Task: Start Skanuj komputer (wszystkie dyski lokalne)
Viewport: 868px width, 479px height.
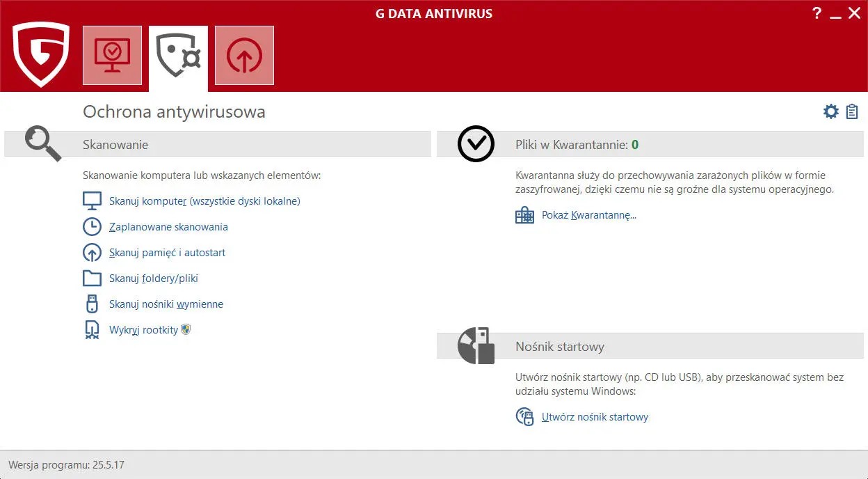Action: coord(204,201)
